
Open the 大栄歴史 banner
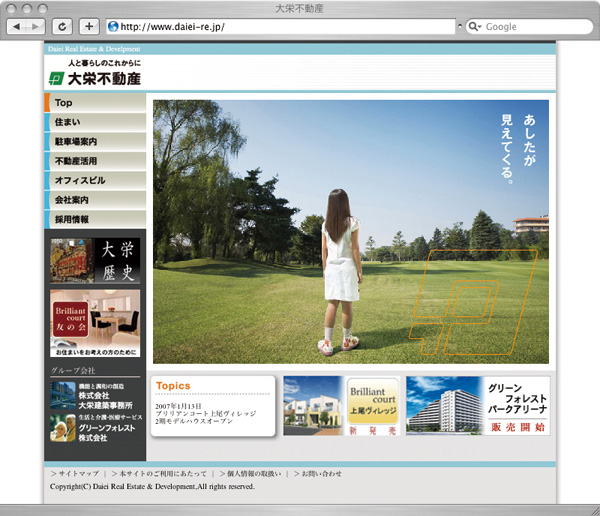click(x=95, y=261)
